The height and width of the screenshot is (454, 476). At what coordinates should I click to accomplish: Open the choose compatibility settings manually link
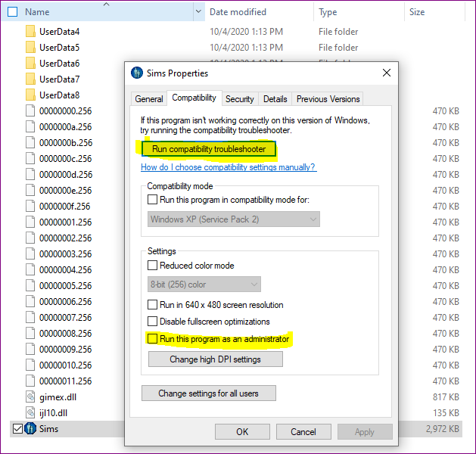tap(228, 167)
